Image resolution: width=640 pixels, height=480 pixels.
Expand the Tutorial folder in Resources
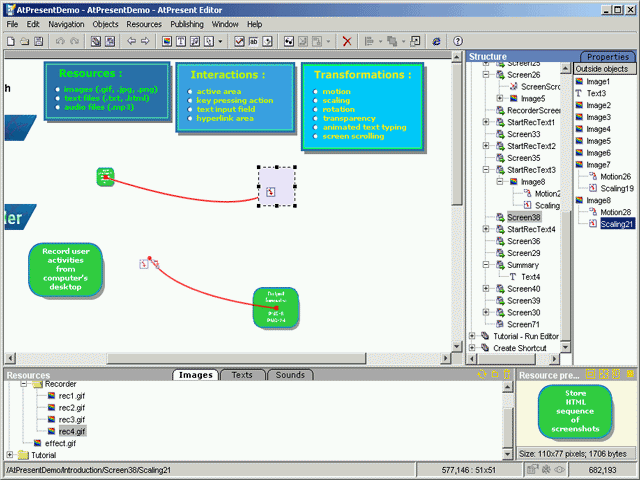pos(10,455)
